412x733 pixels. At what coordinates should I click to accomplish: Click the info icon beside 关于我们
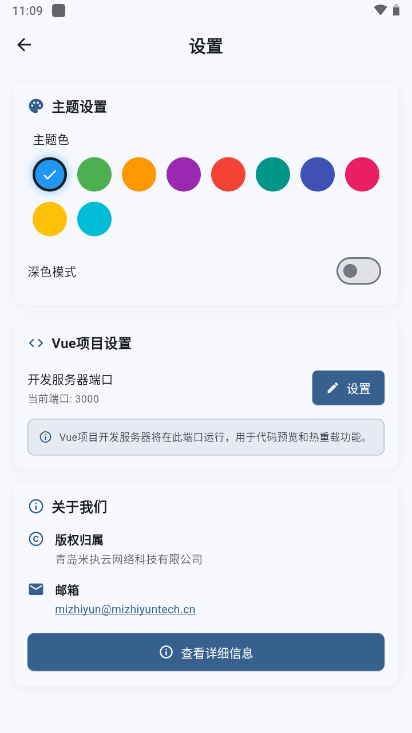click(36, 506)
